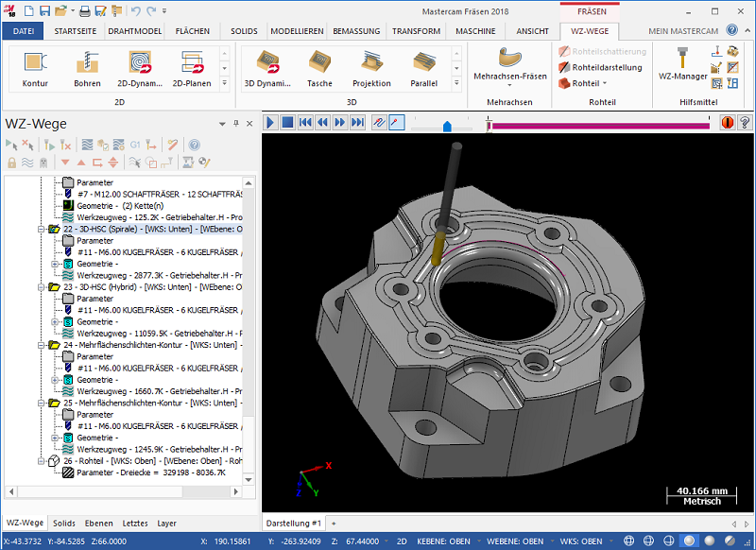Image resolution: width=756 pixels, height=550 pixels.
Task: Move insert arrow up in operations
Action: point(81,163)
